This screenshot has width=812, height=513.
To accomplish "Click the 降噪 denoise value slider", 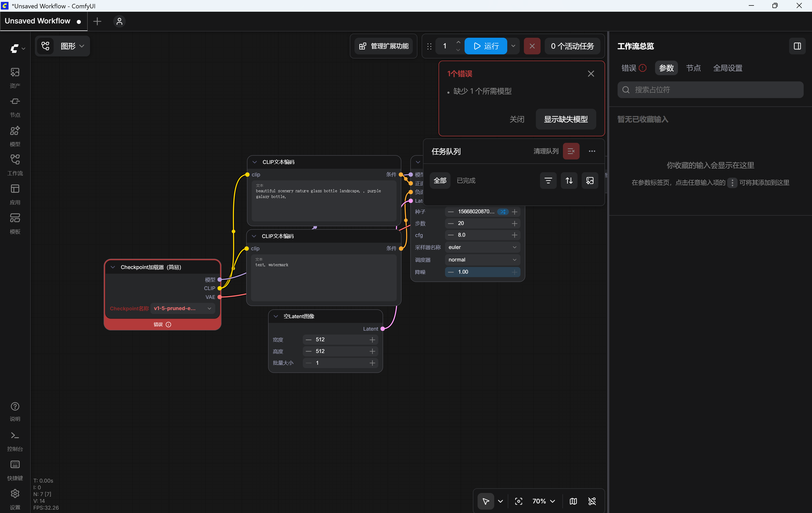I will coord(482,272).
